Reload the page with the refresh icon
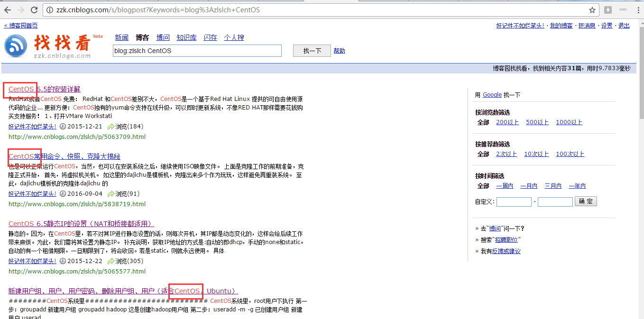This screenshot has height=319, width=644. (34, 10)
